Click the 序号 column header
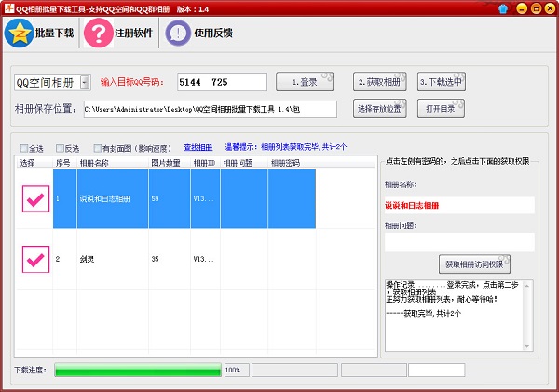This screenshot has width=559, height=392. click(64, 163)
